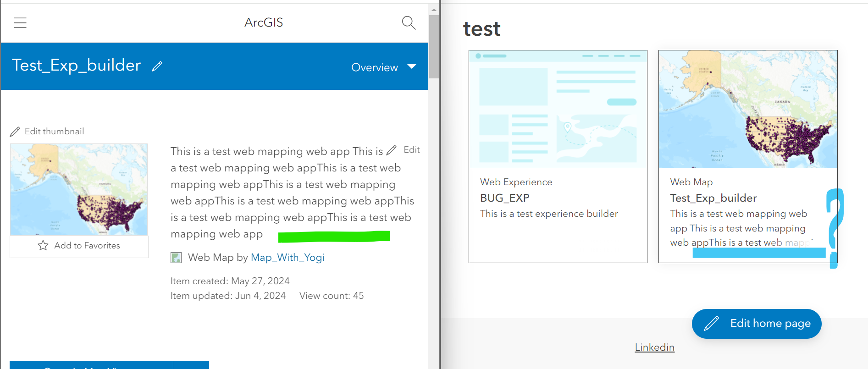The height and width of the screenshot is (369, 868).
Task: Open the Test_Exp_builder card title
Action: [713, 198]
